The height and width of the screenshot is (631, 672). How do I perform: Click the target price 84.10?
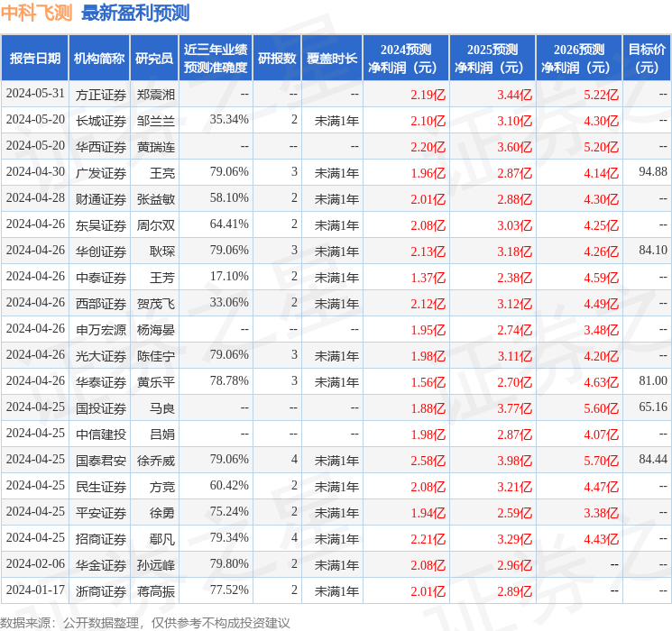point(653,250)
